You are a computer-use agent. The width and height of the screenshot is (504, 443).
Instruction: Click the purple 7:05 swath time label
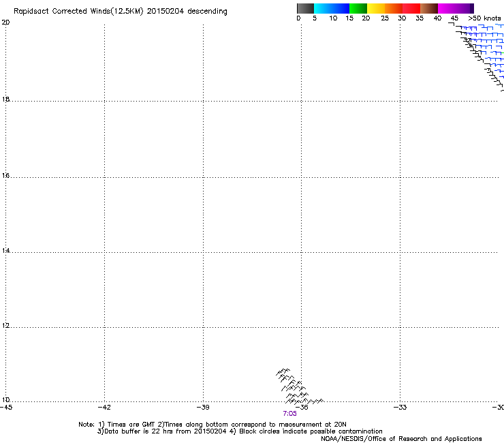(x=289, y=414)
